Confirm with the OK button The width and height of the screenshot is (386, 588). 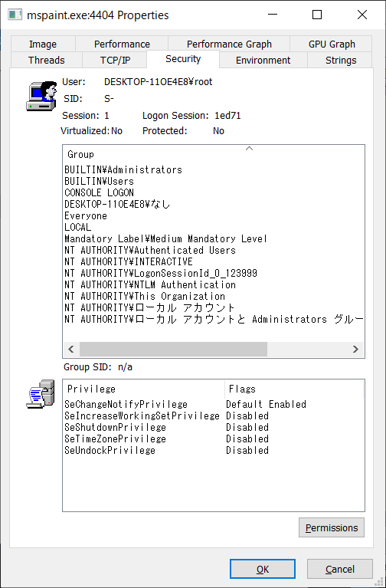pyautogui.click(x=263, y=570)
